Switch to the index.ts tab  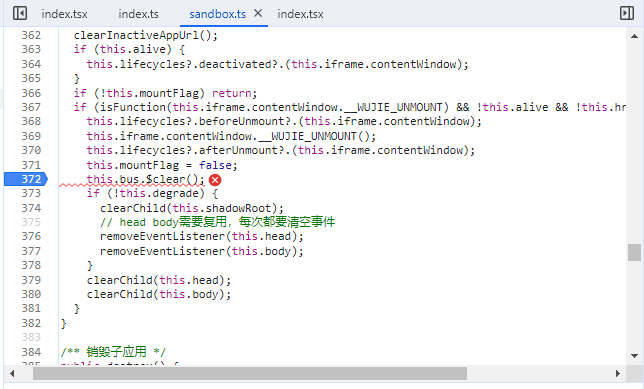(x=138, y=14)
